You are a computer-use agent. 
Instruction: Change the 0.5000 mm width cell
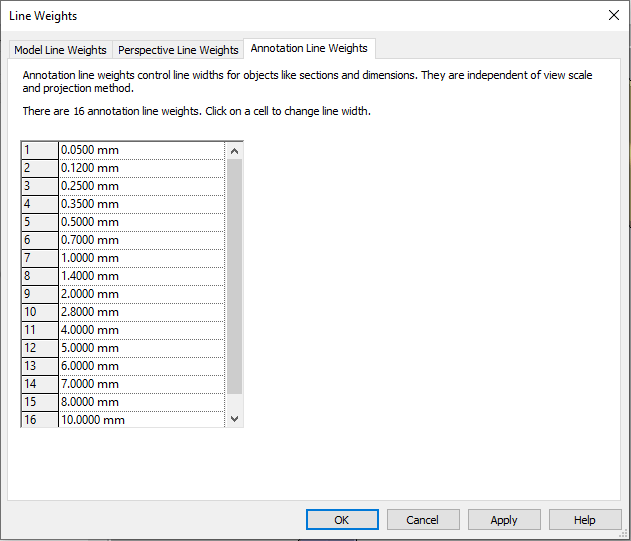[140, 222]
